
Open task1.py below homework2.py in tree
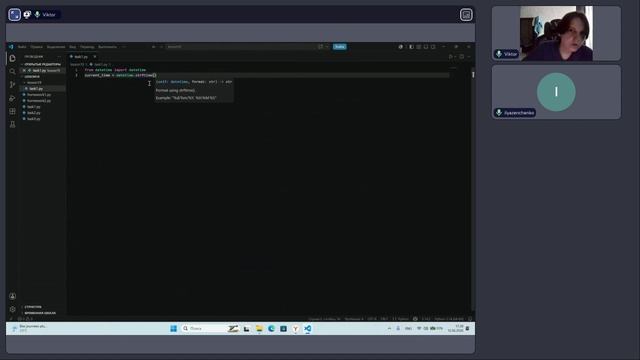click(34, 107)
